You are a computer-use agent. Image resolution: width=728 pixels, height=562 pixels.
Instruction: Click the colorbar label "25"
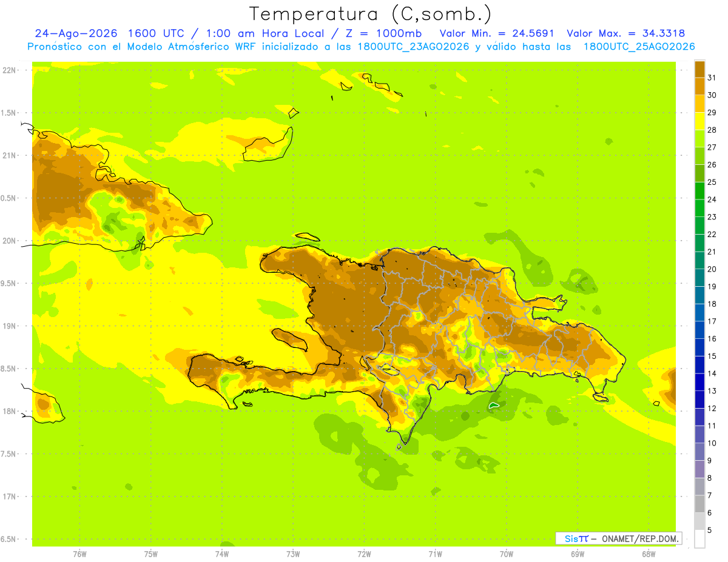712,182
